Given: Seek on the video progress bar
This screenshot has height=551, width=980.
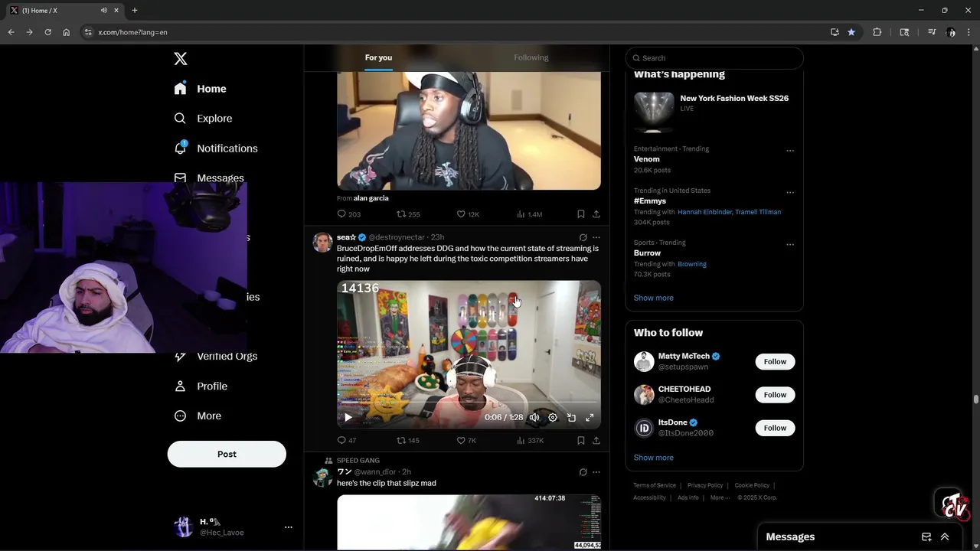Looking at the screenshot, I should 469,402.
